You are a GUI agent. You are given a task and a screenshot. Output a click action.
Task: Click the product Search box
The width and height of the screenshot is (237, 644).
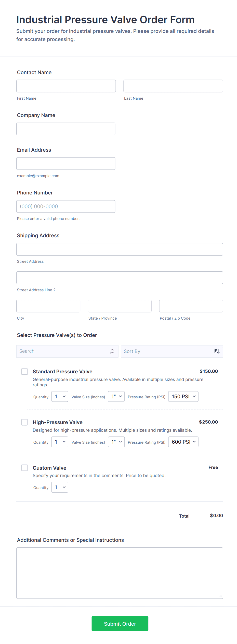(x=64, y=351)
